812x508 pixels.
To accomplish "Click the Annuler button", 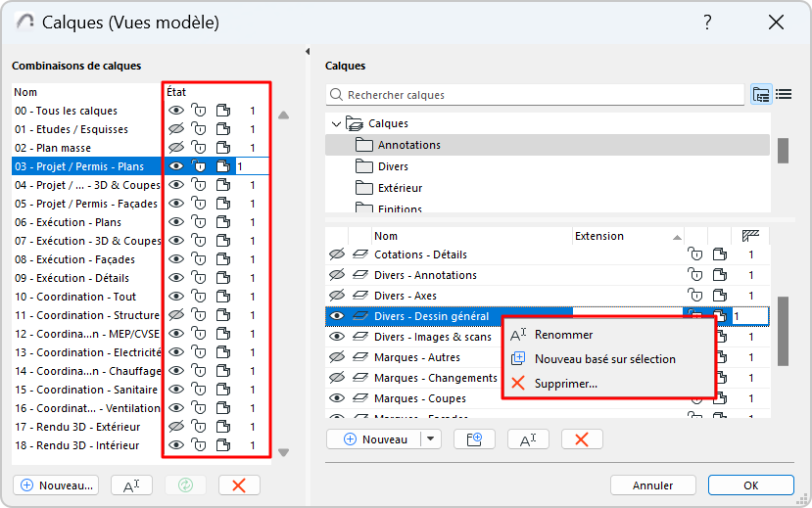I will click(652, 485).
